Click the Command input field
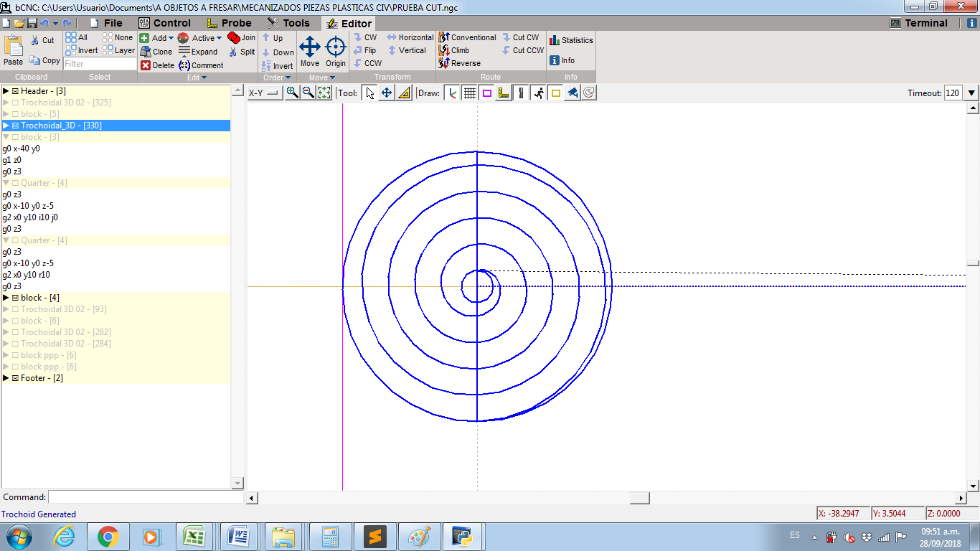Screen dimensions: 980x551 coord(146,497)
